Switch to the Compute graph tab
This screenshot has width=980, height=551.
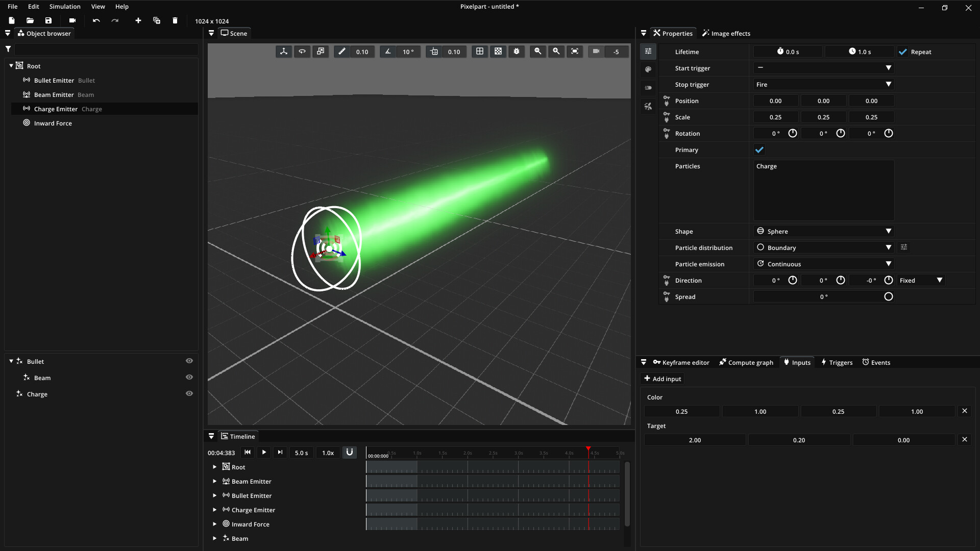746,363
